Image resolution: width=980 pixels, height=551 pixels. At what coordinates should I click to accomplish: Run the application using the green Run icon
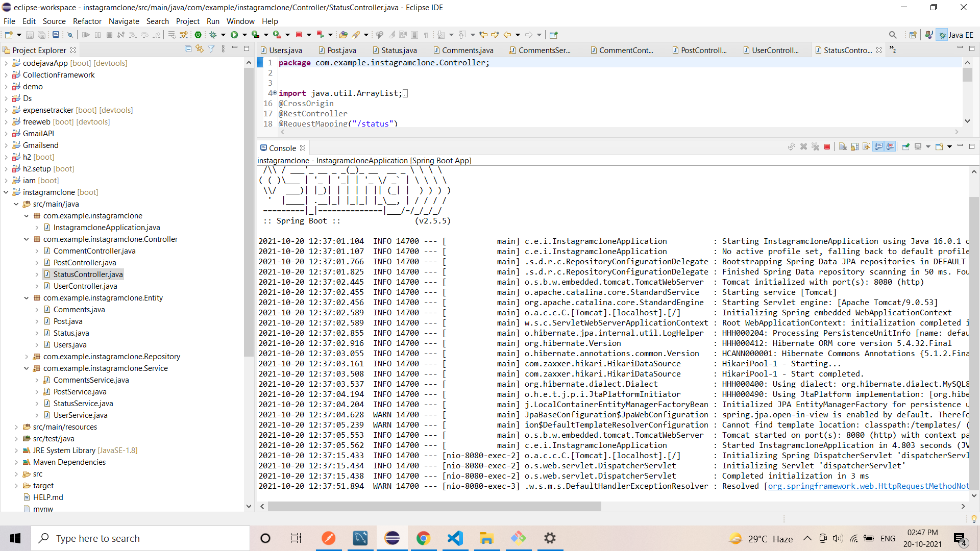coord(234,35)
